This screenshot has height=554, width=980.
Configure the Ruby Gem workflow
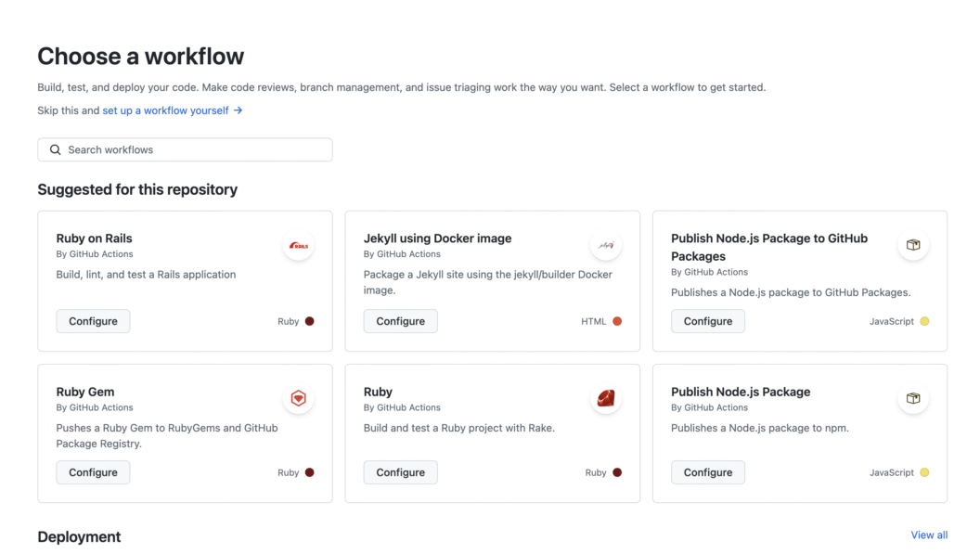pyautogui.click(x=93, y=472)
